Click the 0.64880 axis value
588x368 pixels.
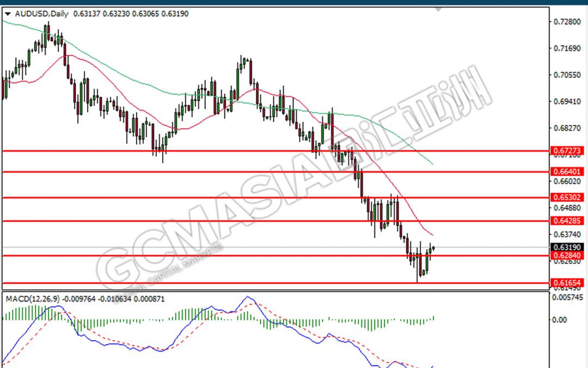tap(567, 208)
